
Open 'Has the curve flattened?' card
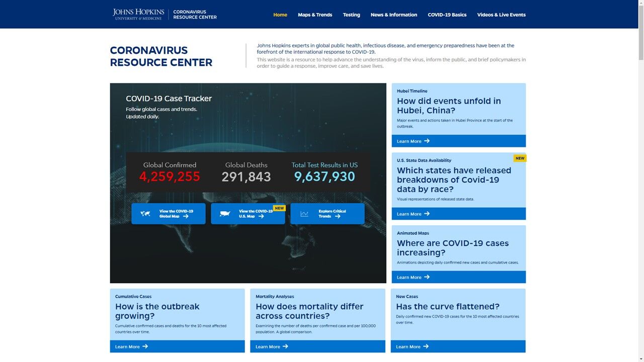tap(448, 307)
